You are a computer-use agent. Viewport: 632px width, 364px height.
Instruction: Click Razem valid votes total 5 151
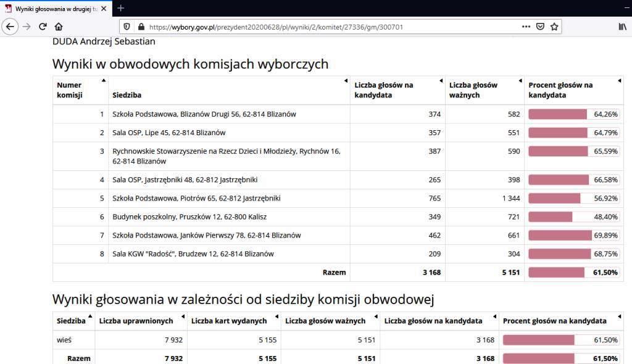point(511,272)
